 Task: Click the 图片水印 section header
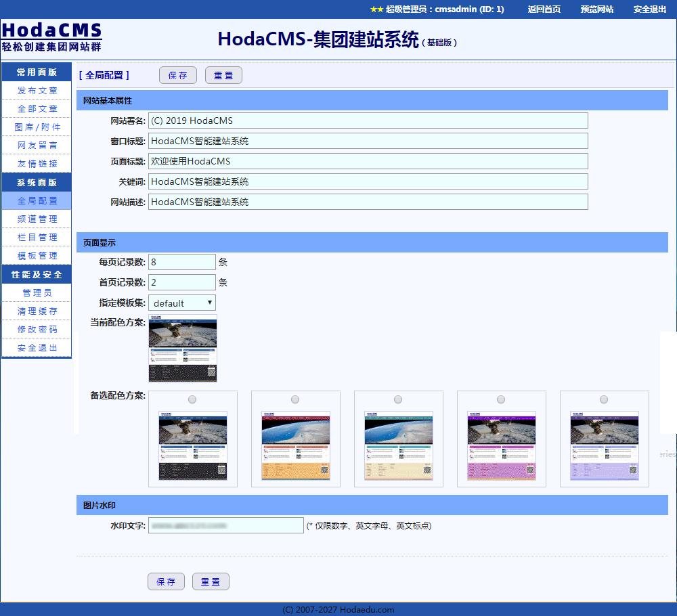pyautogui.click(x=372, y=505)
